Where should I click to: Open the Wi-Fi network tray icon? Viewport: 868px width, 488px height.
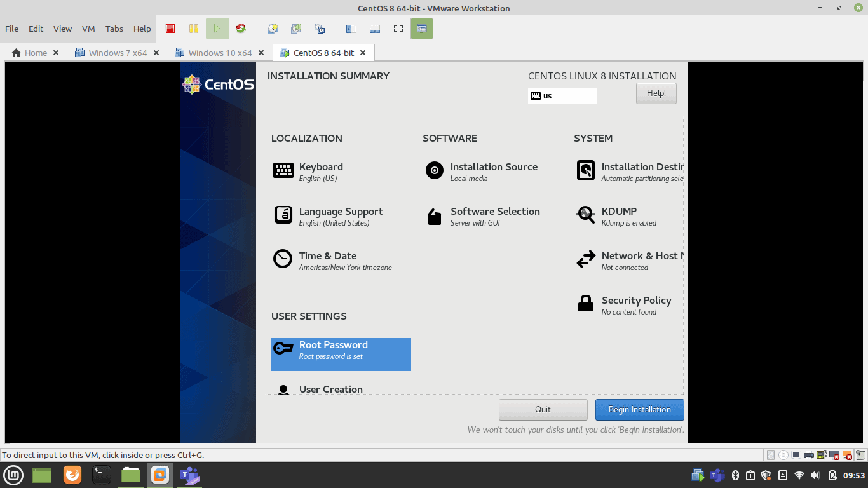coord(799,475)
